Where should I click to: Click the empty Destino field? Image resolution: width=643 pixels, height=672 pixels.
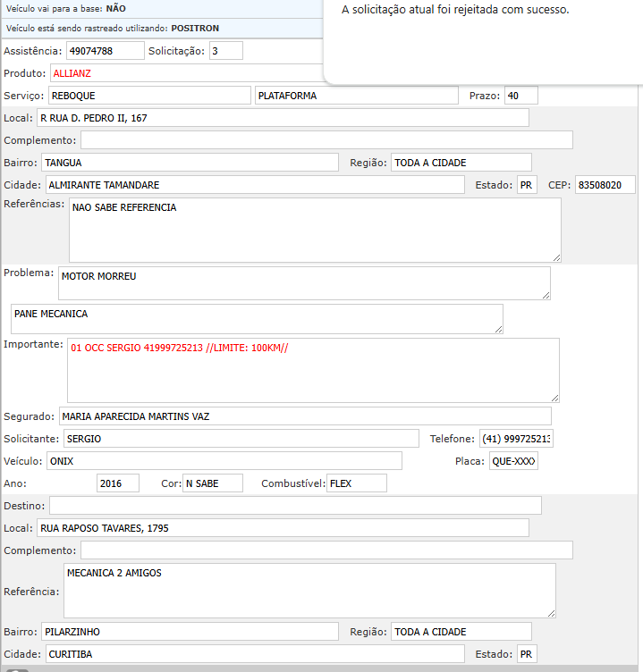pyautogui.click(x=295, y=506)
